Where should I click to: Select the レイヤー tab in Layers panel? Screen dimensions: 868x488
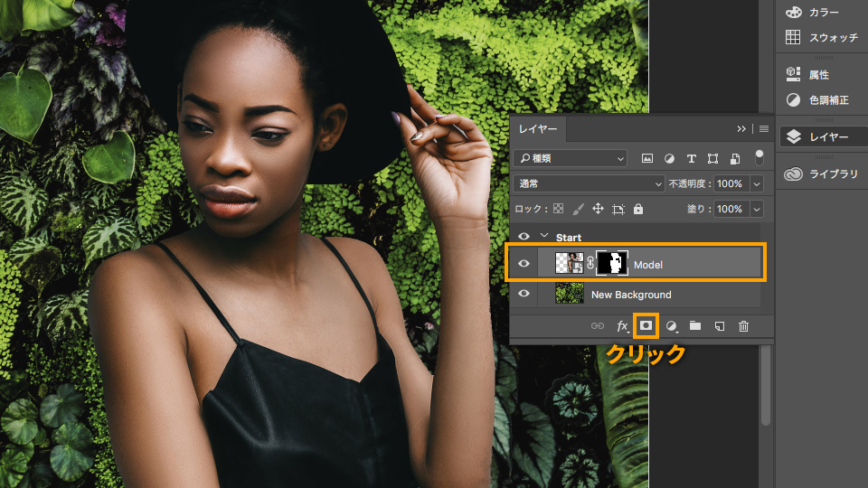click(x=540, y=129)
